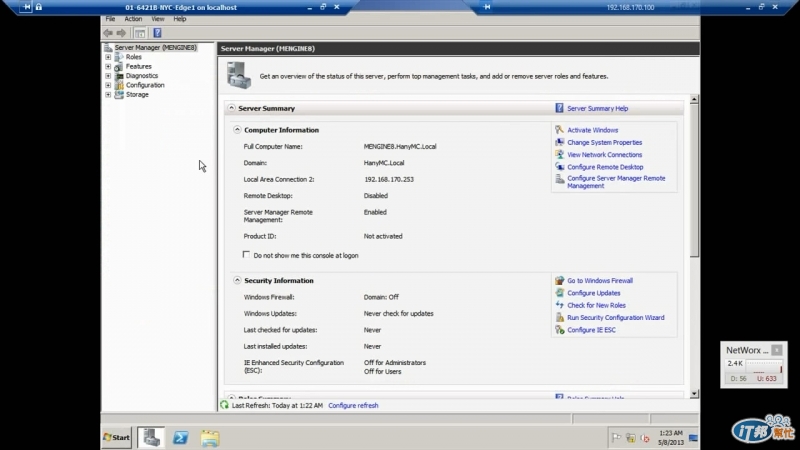Viewport: 800px width, 450px height.
Task: Click the Change System Properties icon
Action: (560, 142)
